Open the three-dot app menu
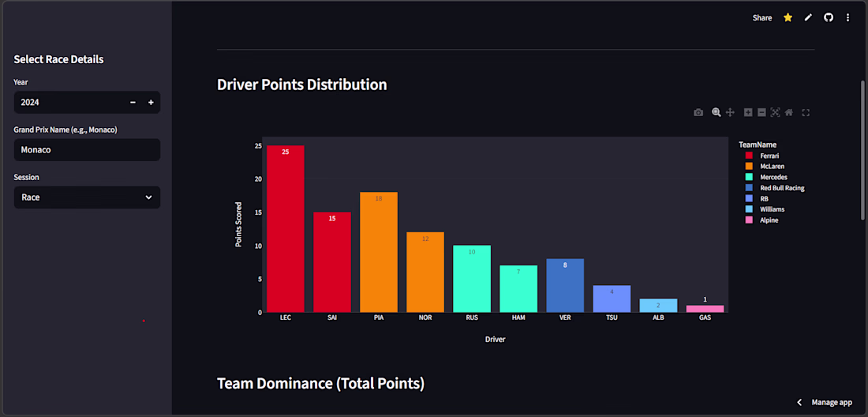This screenshot has width=868, height=417. (x=847, y=17)
